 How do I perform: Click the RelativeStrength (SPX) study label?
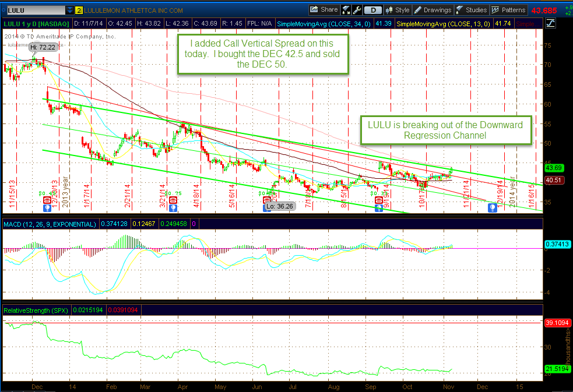click(x=36, y=310)
